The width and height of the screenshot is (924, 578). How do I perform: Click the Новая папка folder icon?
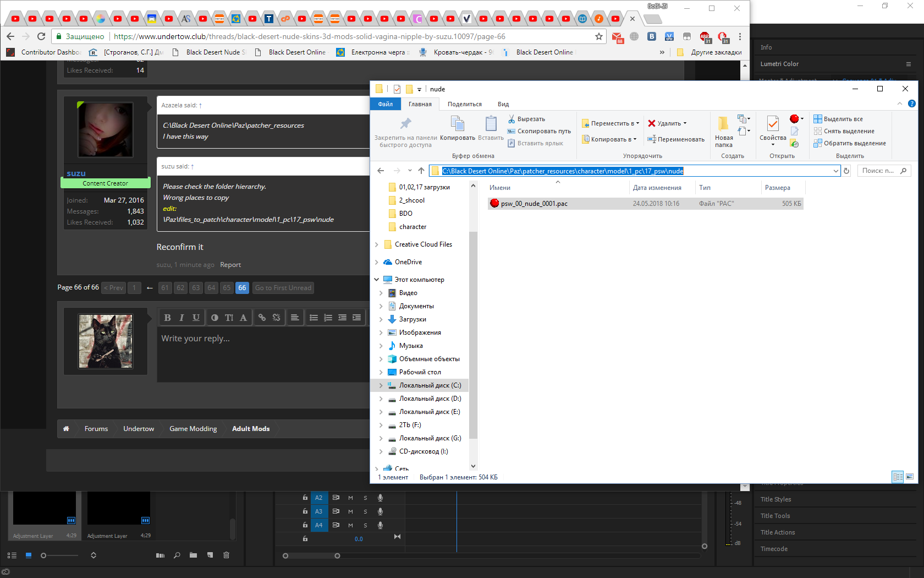(723, 124)
